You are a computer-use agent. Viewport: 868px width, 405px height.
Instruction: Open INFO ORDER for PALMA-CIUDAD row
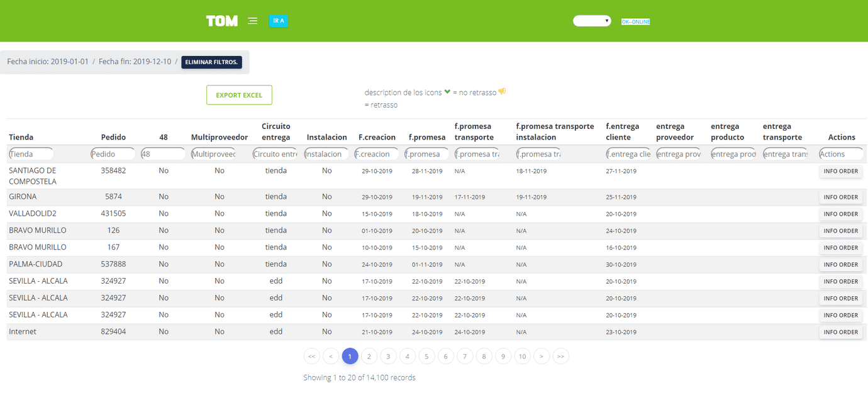[841, 265]
